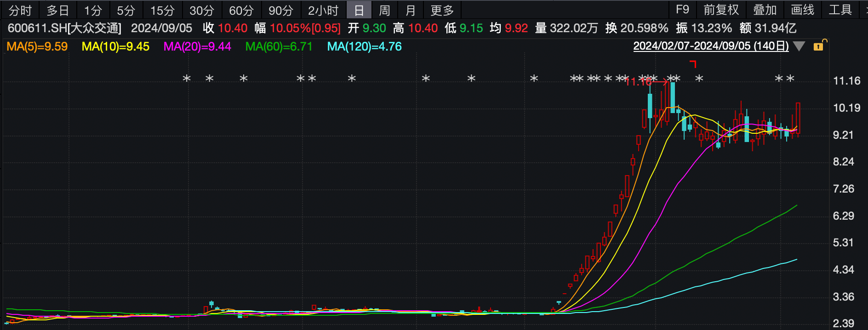This screenshot has height=330, width=868.
Task: Click the stock code 600611.SH[大众交通]
Action: pos(65,28)
